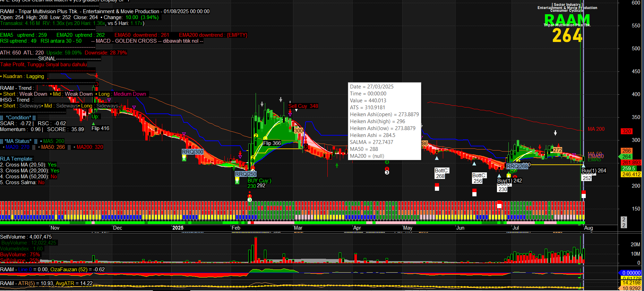Viewport: 644px width, 291px height.
Task: Click the red 261.893 price axis label
Action: point(631,163)
